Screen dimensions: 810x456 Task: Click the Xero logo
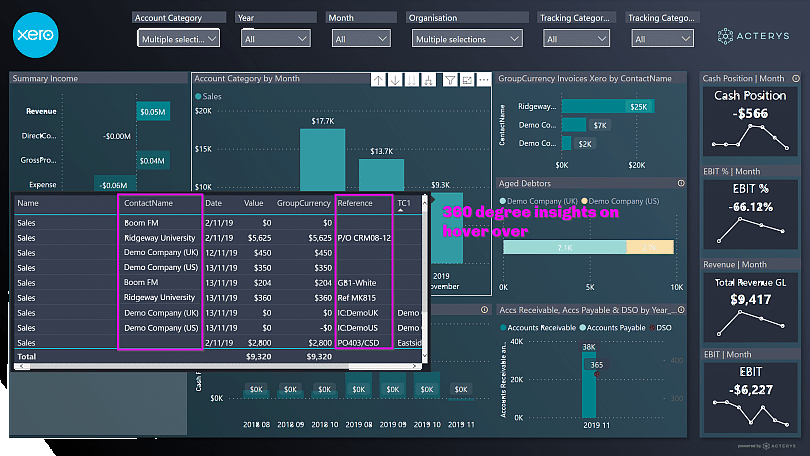(36, 35)
